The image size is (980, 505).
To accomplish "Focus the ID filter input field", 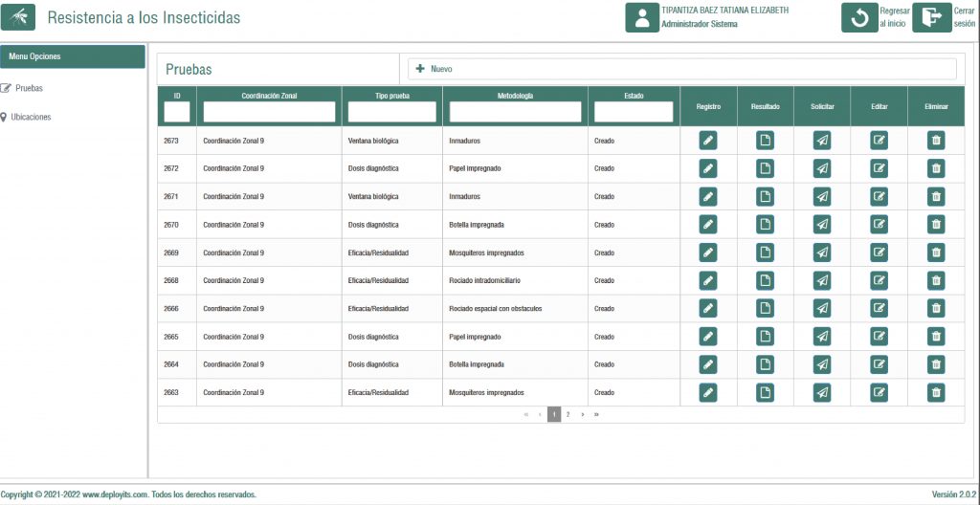I will click(177, 112).
